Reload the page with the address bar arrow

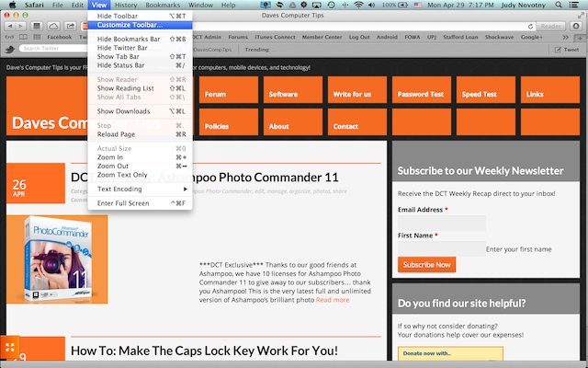(x=530, y=27)
